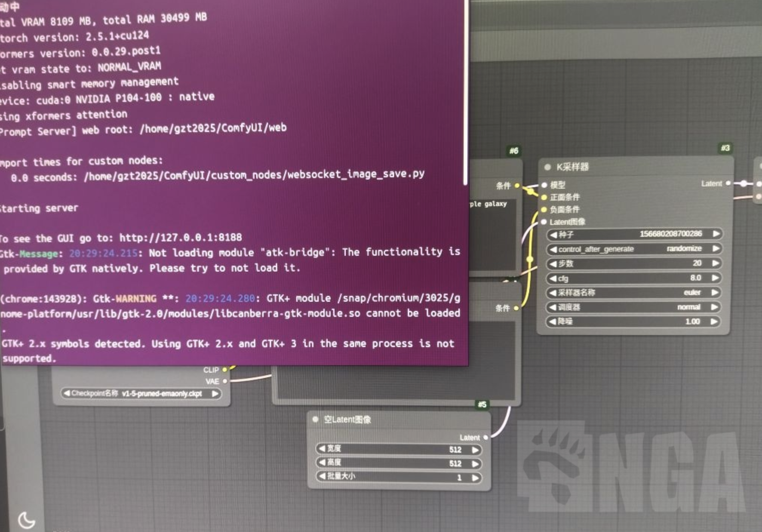Click the 步数 value 20

[697, 263]
